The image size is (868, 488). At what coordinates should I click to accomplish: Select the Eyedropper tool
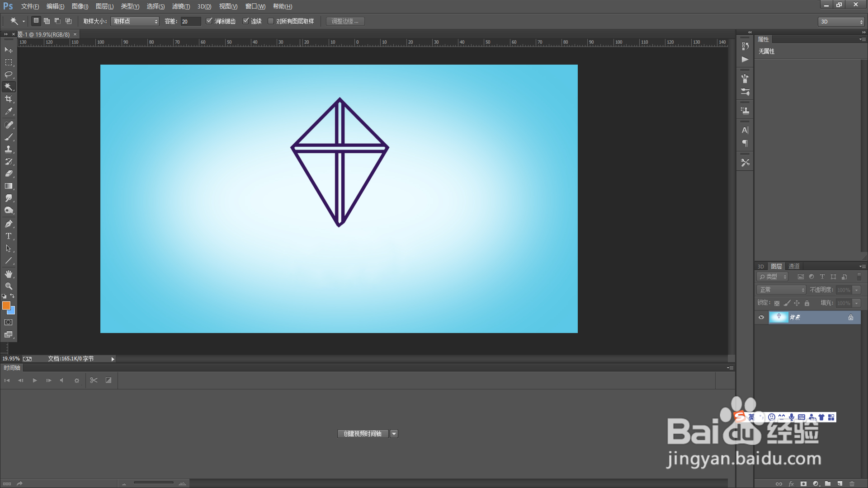(9, 112)
